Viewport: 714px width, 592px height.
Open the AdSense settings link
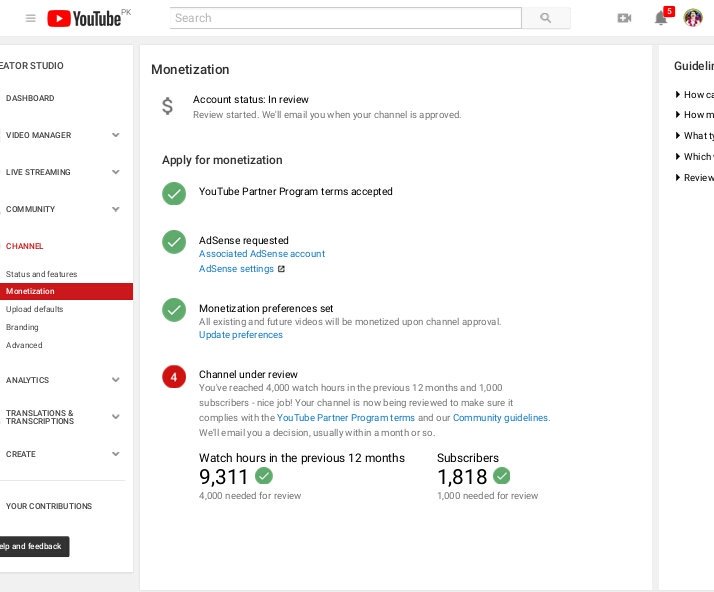[x=236, y=269]
